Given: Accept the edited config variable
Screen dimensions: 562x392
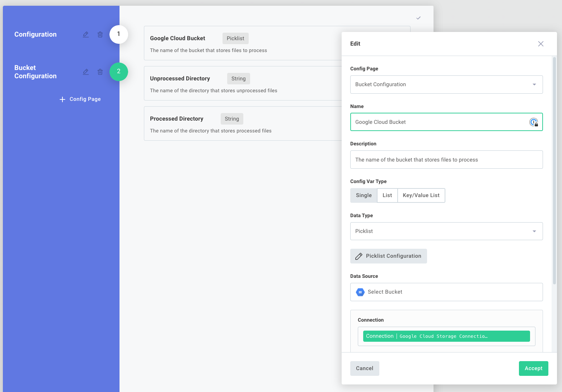Looking at the screenshot, I should 533,368.
